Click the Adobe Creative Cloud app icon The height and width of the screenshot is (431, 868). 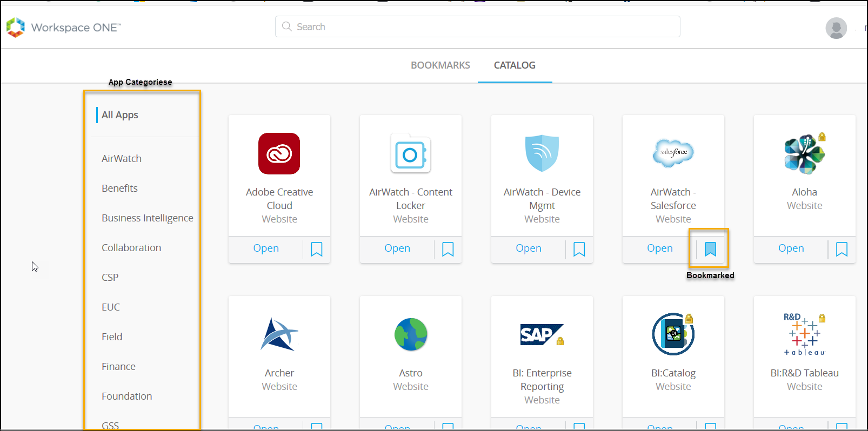(279, 153)
